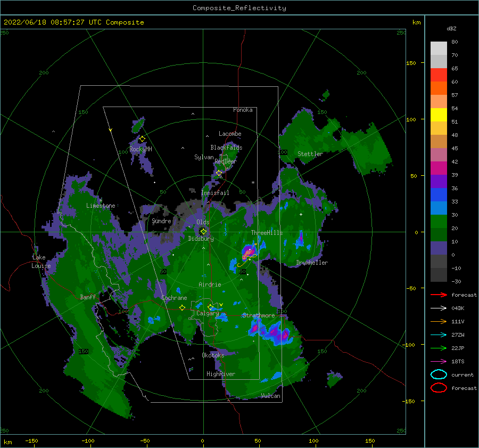
Task: Click the Okotoks label
Action: [x=213, y=355]
